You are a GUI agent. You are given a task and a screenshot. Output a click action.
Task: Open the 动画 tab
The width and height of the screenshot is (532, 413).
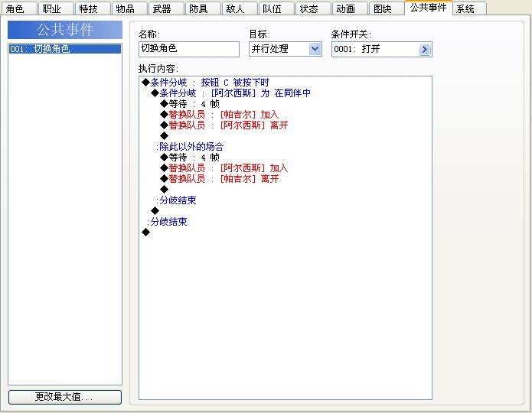click(x=350, y=8)
